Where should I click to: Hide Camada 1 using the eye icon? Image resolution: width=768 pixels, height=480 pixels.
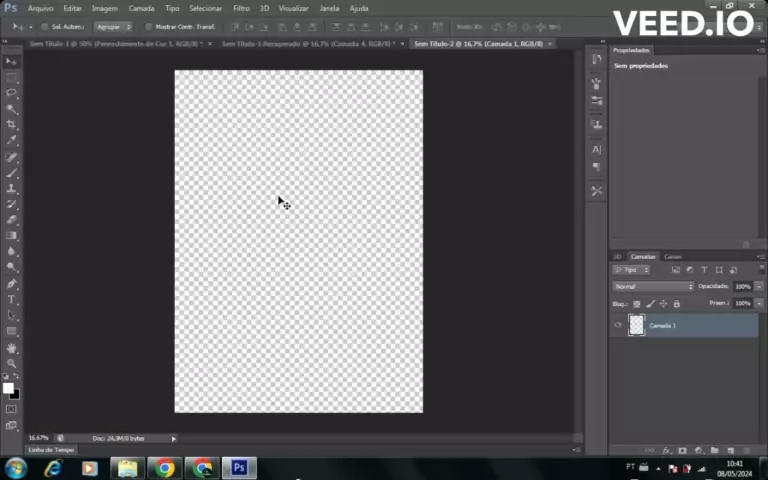(x=618, y=325)
